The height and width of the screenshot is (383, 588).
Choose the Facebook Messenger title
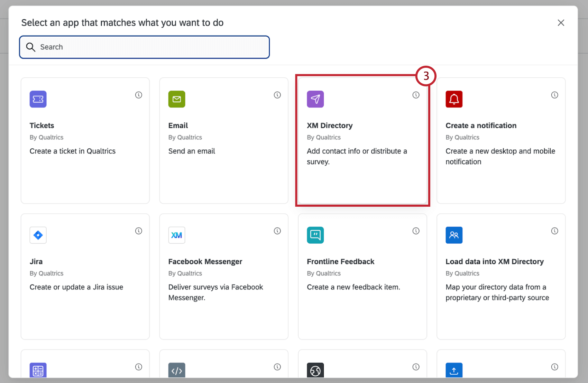[205, 262]
